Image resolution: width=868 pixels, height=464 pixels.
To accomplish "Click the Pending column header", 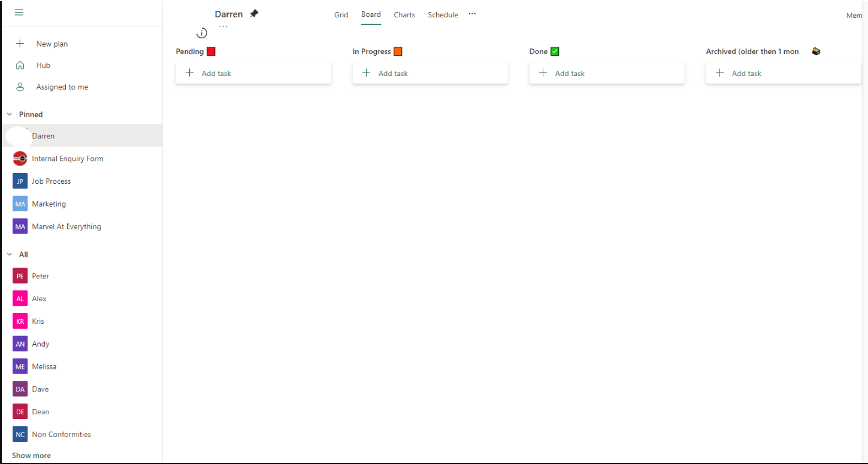I will pyautogui.click(x=195, y=51).
